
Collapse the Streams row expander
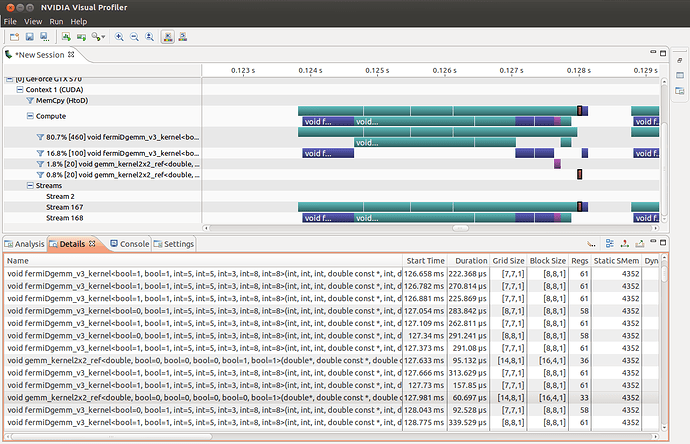click(x=30, y=185)
